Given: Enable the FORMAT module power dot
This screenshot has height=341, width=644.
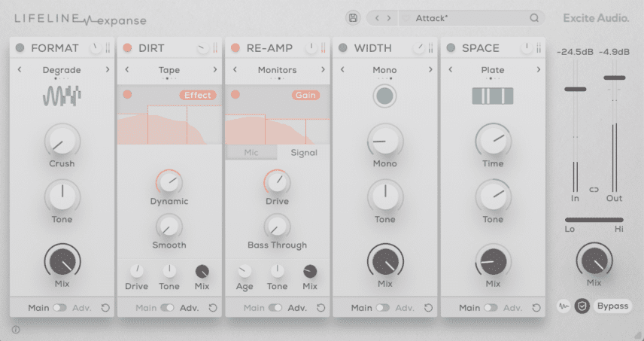Looking at the screenshot, I should [x=20, y=47].
